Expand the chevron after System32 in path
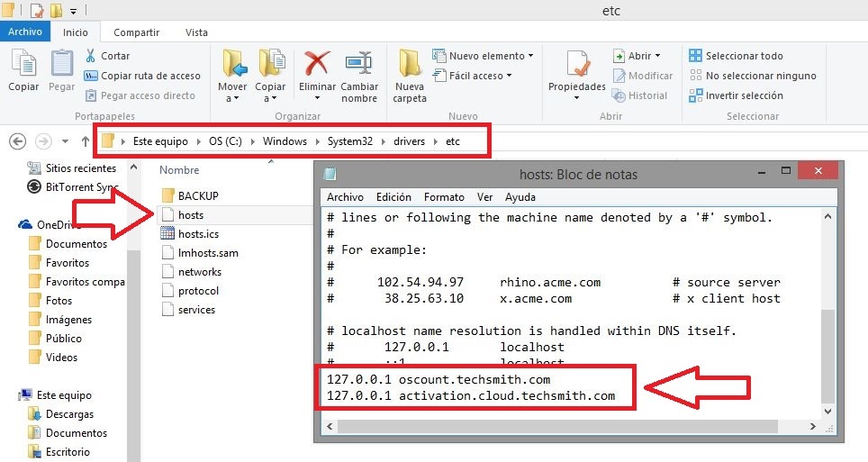 pos(383,141)
